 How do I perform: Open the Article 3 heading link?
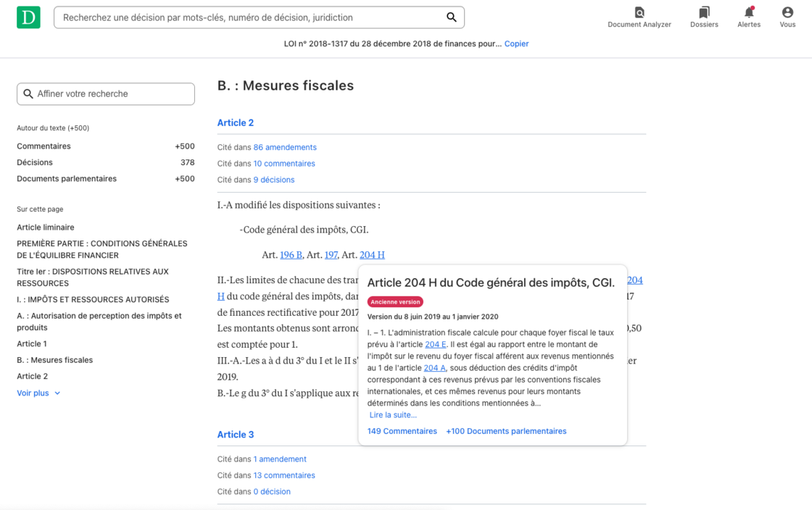click(x=236, y=435)
